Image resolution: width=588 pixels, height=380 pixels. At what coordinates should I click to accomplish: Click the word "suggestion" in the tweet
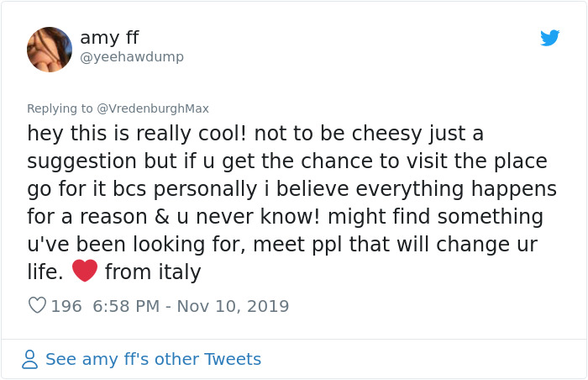click(x=81, y=161)
